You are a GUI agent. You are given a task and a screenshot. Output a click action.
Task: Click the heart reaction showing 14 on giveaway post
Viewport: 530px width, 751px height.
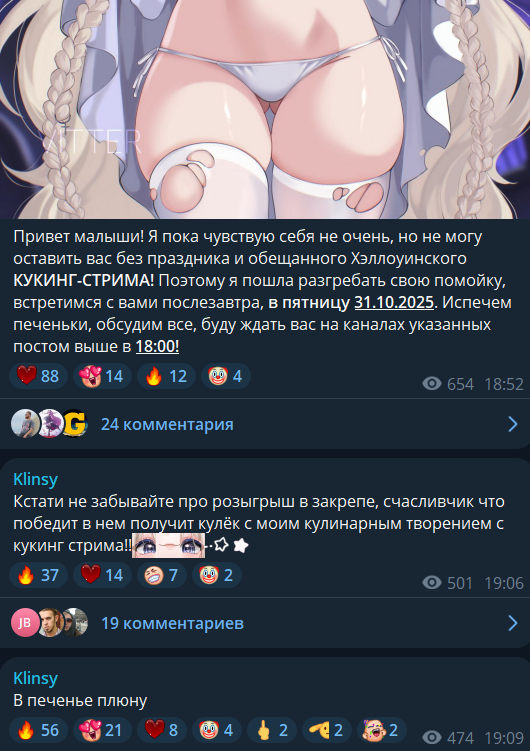coord(102,575)
